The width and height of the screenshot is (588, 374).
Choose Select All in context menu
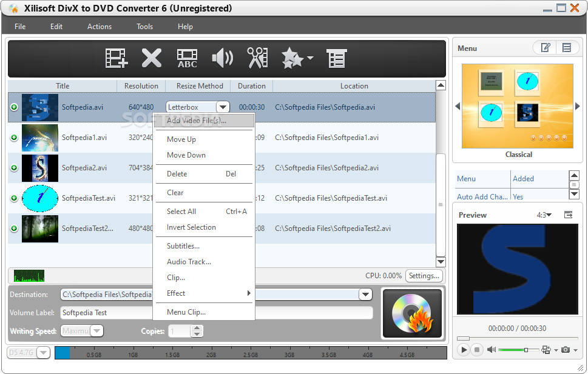click(x=204, y=212)
